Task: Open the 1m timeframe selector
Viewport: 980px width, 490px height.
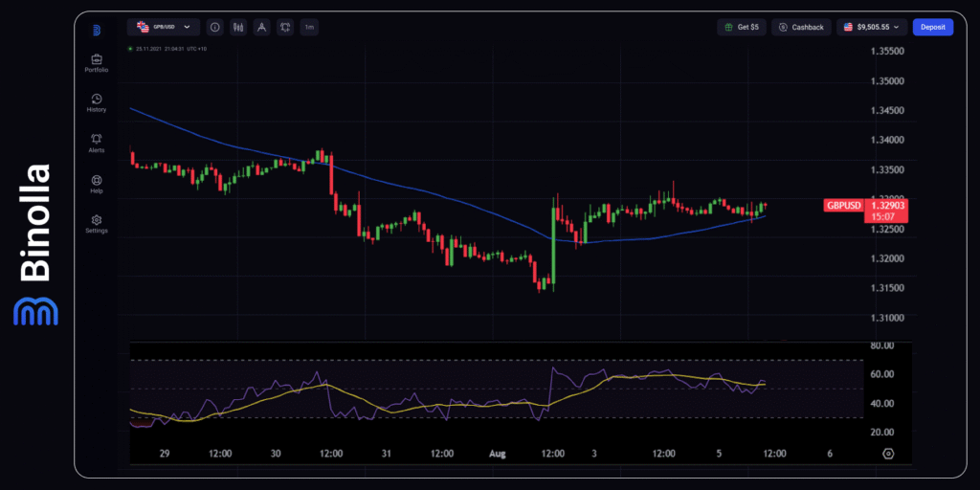Action: click(x=309, y=28)
